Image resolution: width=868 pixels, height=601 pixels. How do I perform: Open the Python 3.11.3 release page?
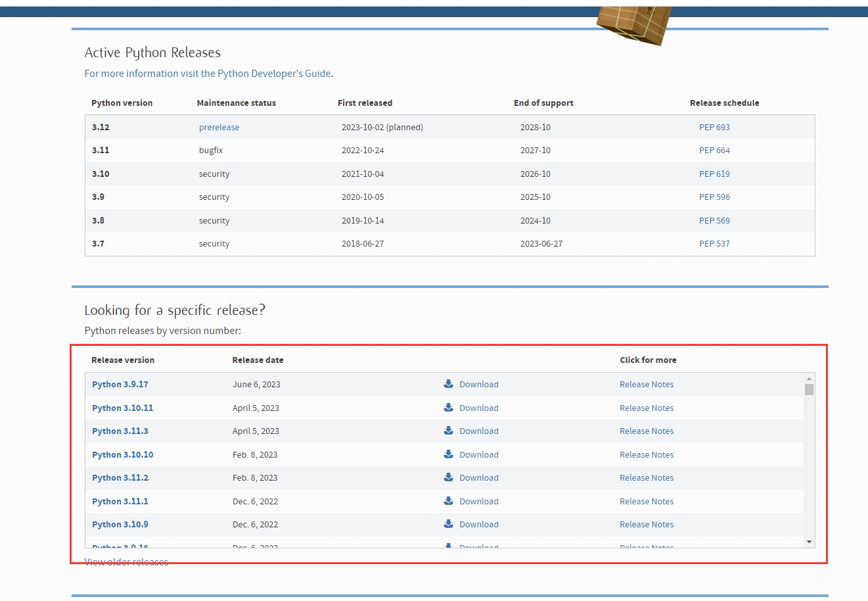tap(120, 431)
